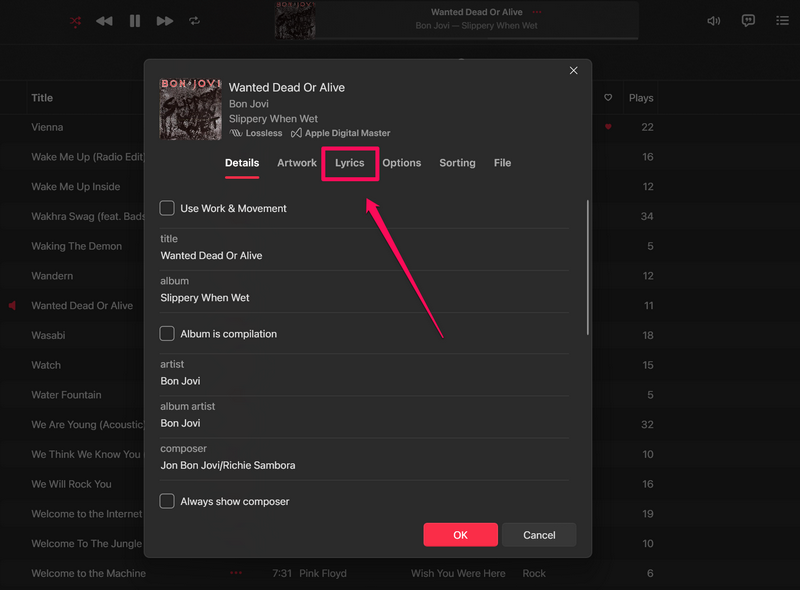
Task: Click Wish You Were Here album cell
Action: tap(458, 574)
